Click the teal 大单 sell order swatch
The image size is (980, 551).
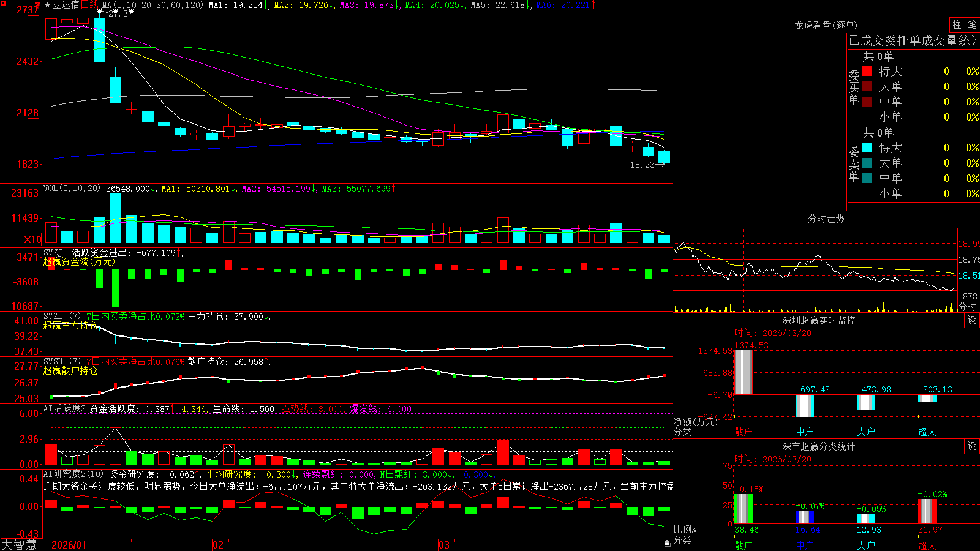867,163
